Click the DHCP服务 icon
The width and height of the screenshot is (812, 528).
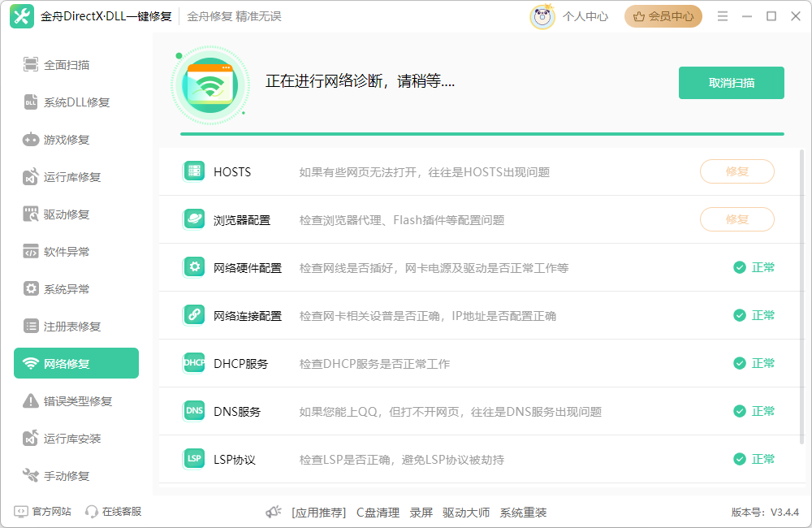[x=194, y=363]
